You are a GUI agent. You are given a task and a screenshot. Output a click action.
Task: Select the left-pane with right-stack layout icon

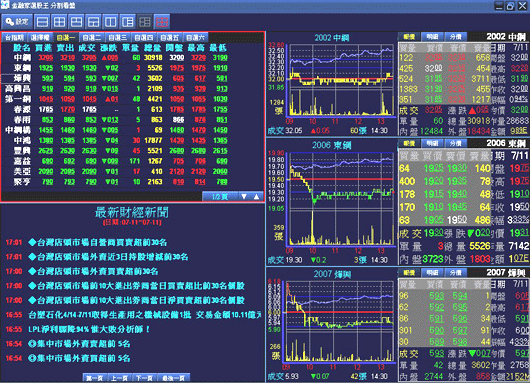[128, 22]
